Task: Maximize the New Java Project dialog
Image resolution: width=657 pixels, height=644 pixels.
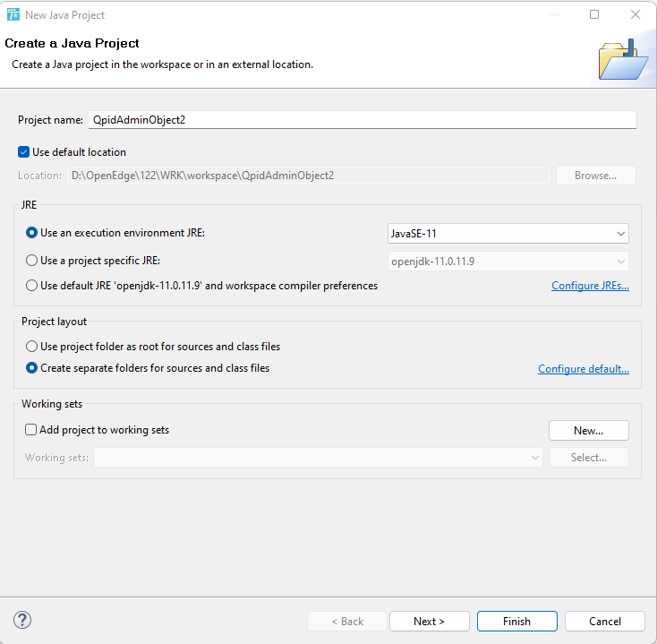Action: (x=594, y=14)
